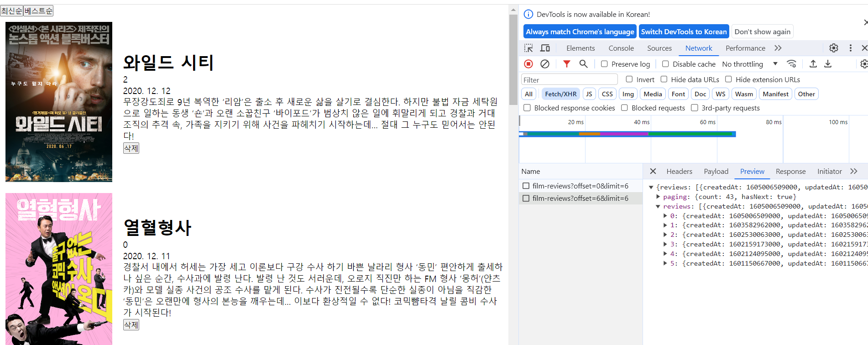This screenshot has height=345, width=868.
Task: Open the Performance panel
Action: tap(745, 48)
